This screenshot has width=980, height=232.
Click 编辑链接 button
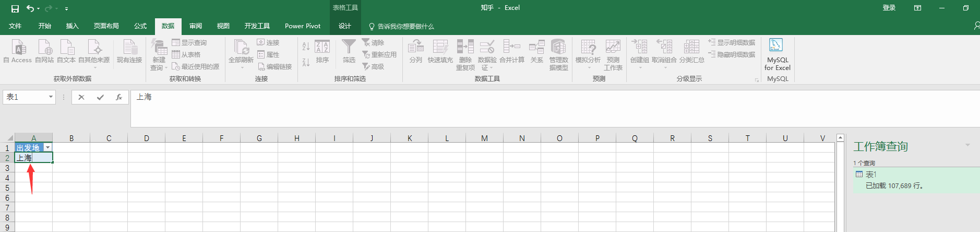tap(274, 66)
